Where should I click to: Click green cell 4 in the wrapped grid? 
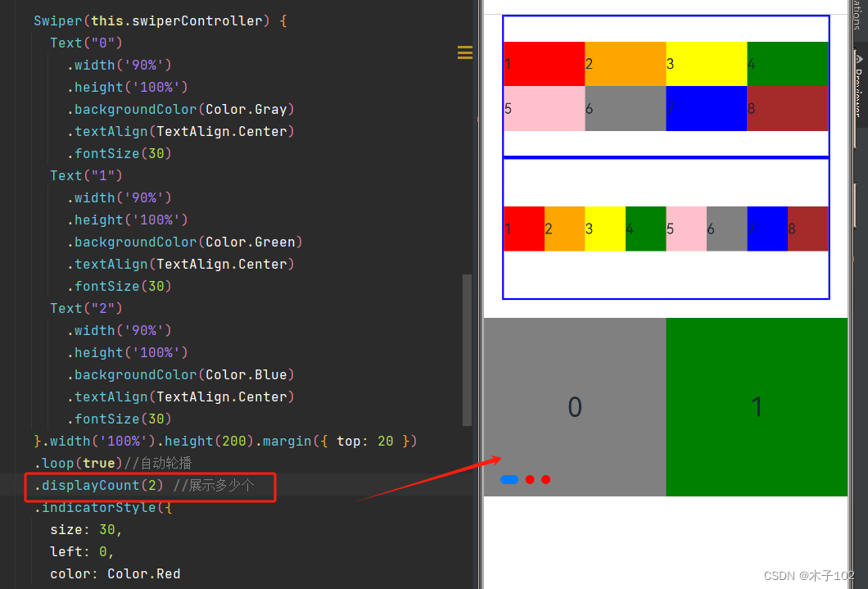(788, 64)
